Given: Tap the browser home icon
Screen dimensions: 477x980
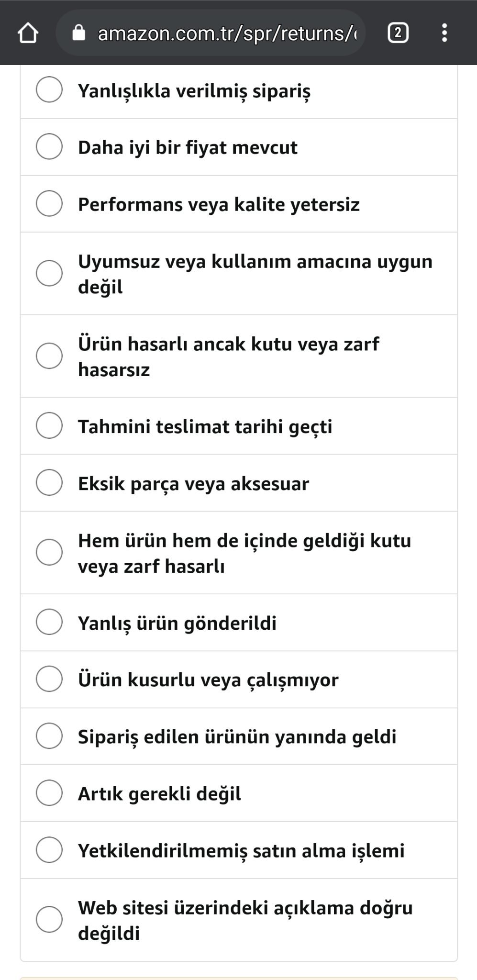Looking at the screenshot, I should [x=28, y=33].
